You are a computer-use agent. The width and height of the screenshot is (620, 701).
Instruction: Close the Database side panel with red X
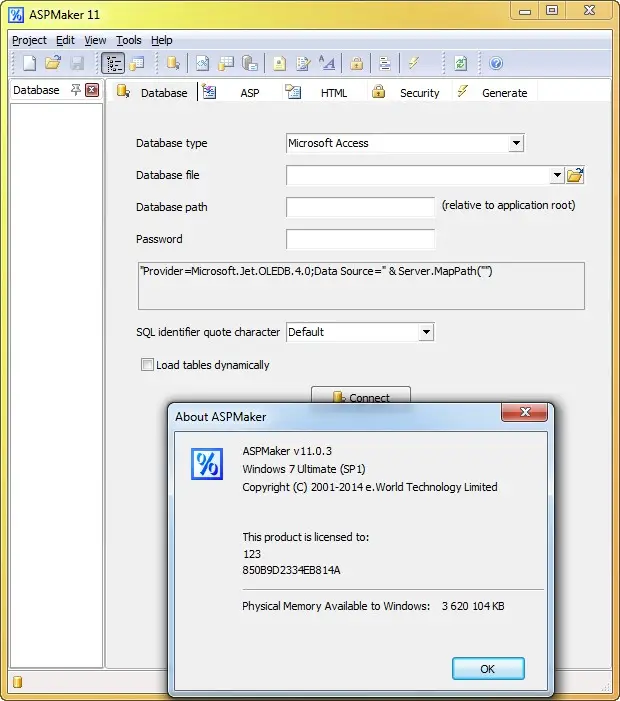pos(92,90)
